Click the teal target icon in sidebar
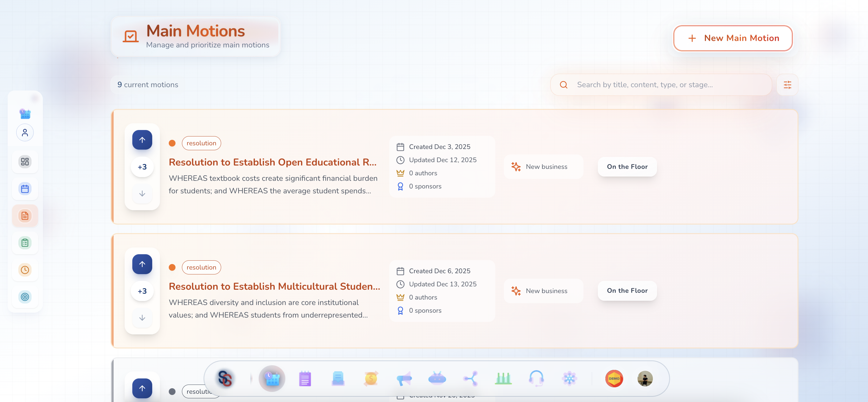Image resolution: width=868 pixels, height=402 pixels. pyautogui.click(x=25, y=297)
